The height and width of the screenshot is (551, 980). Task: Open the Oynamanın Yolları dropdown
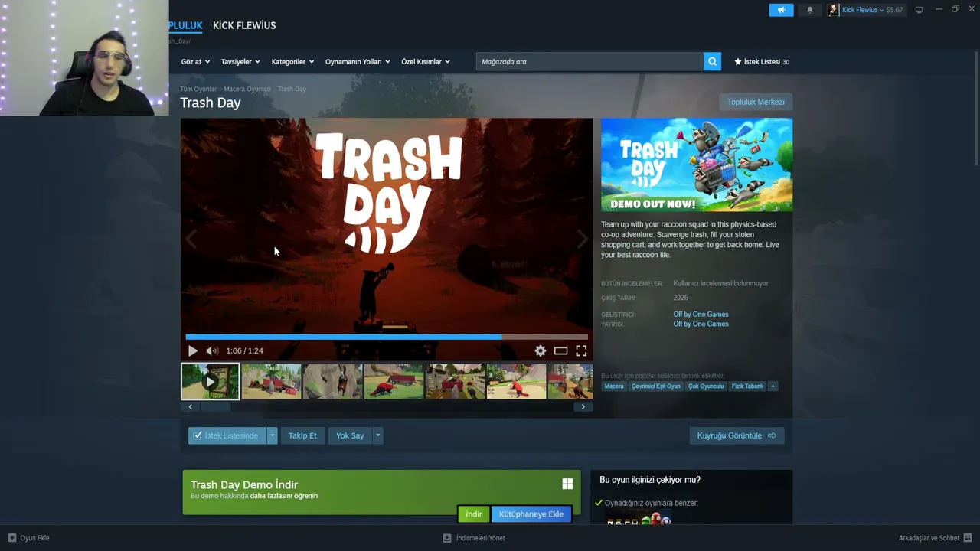tap(358, 61)
